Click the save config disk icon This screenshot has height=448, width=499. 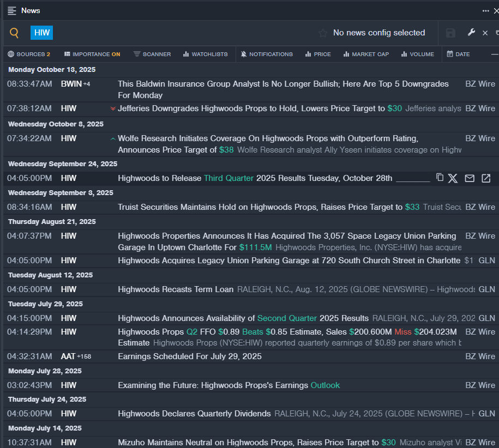coord(450,33)
